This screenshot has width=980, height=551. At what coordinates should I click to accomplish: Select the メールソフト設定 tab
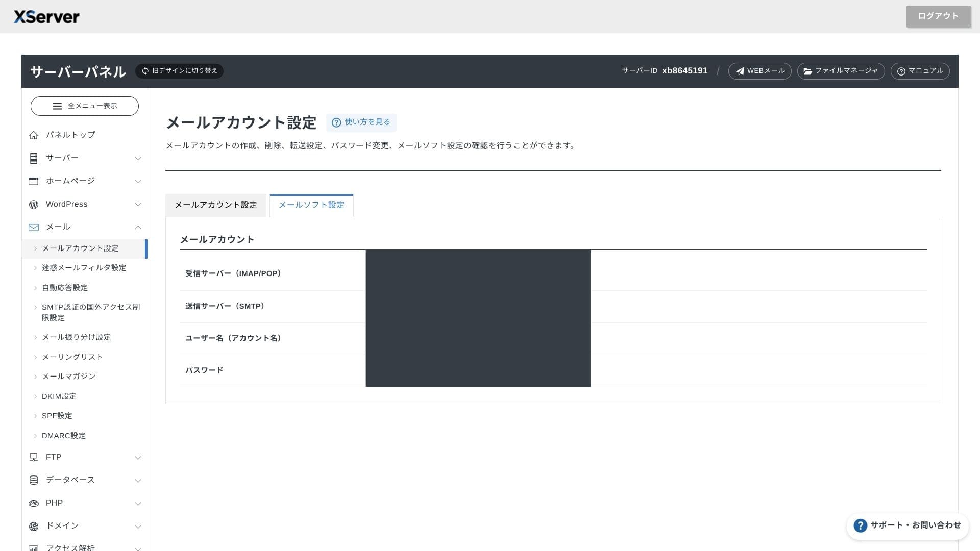tap(311, 205)
